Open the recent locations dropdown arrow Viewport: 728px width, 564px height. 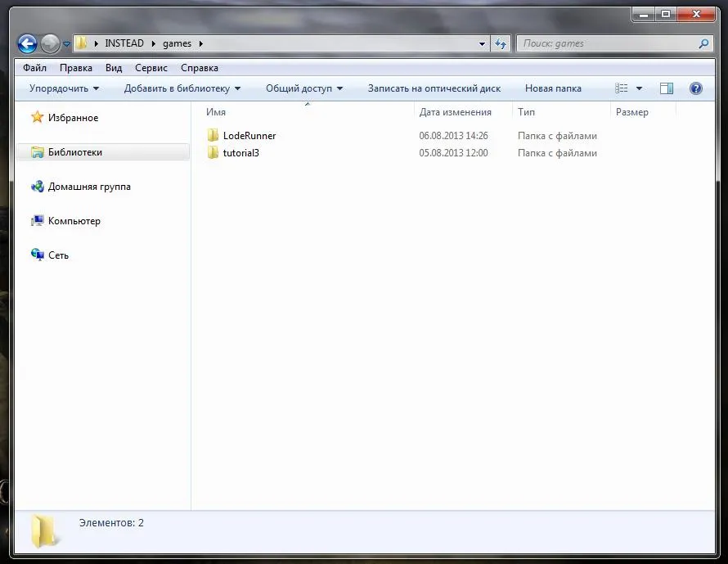[67, 45]
